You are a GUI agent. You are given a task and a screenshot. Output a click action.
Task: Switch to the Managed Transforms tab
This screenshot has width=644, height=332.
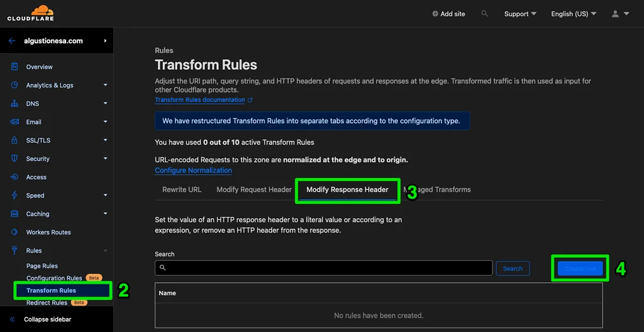[437, 189]
